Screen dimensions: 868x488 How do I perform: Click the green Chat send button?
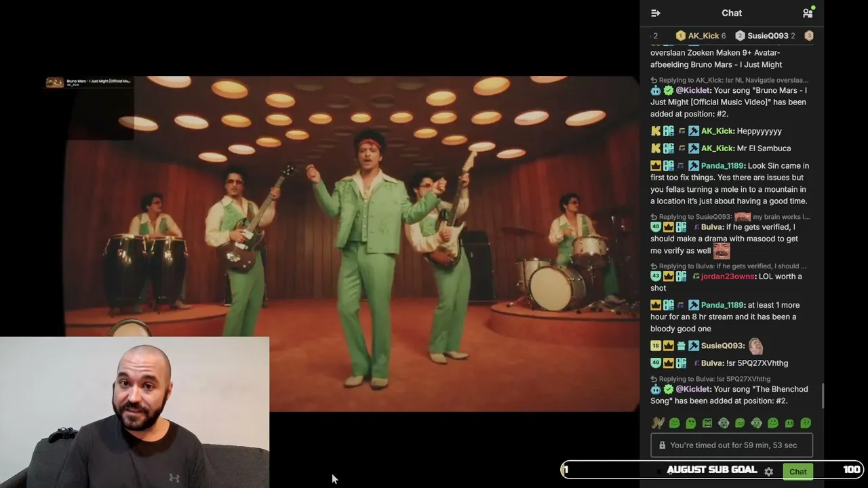[797, 471]
